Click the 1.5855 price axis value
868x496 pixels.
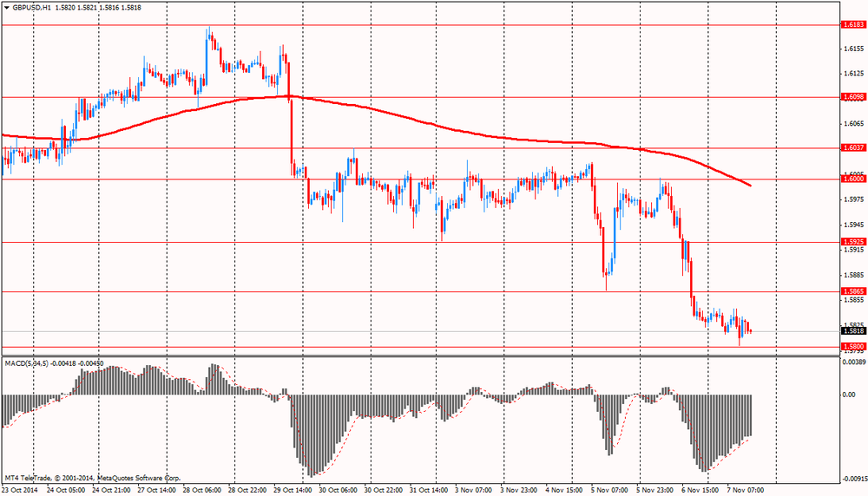[854, 300]
